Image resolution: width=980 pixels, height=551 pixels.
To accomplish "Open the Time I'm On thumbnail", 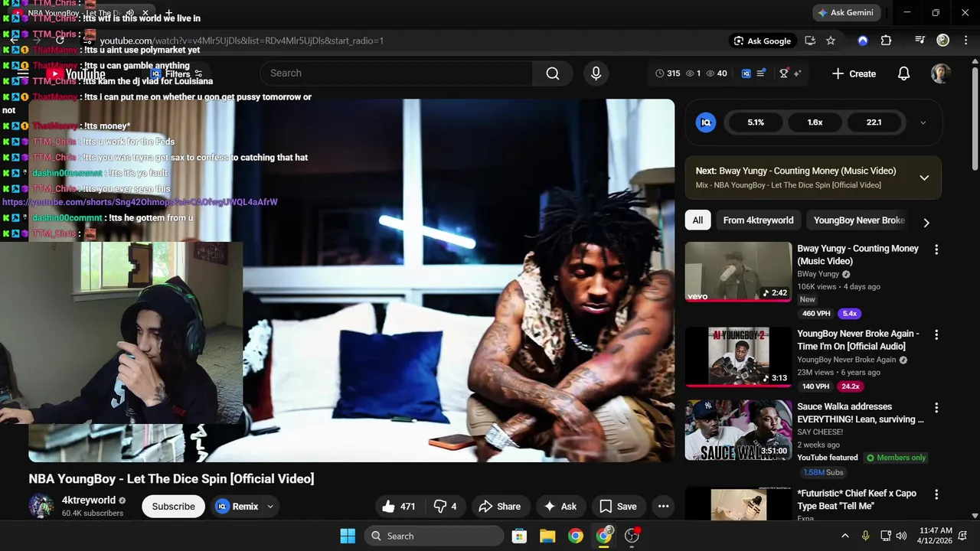I will click(x=738, y=357).
